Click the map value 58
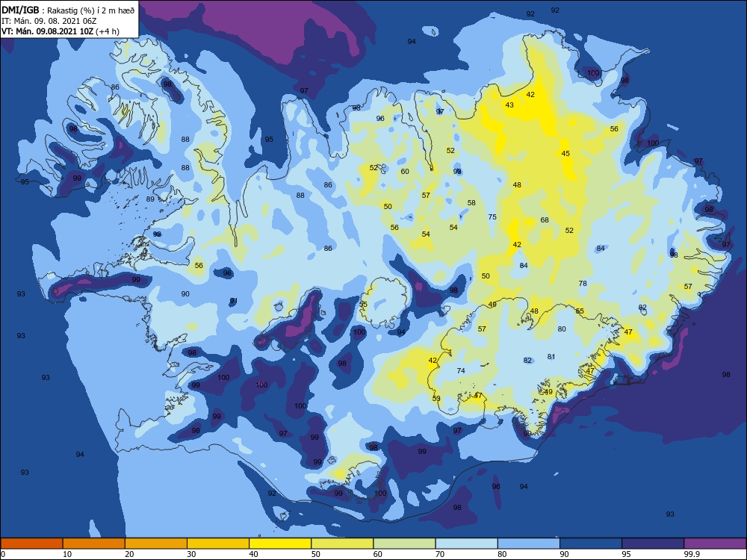 coord(471,203)
